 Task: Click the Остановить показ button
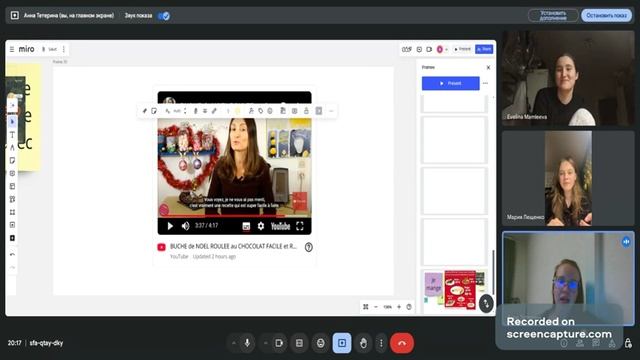point(606,16)
